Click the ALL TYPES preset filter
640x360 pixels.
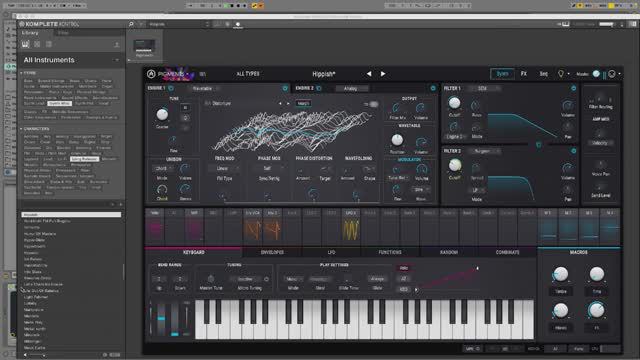coord(248,74)
